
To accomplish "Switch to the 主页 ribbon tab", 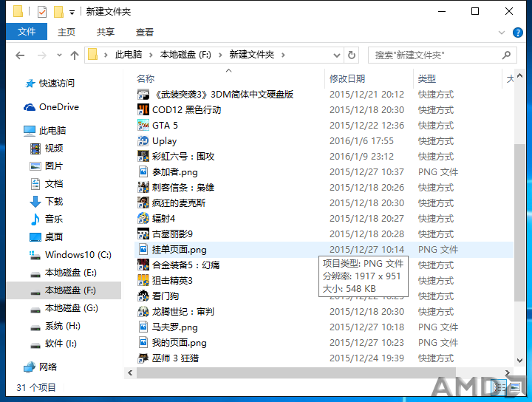I will [x=66, y=33].
